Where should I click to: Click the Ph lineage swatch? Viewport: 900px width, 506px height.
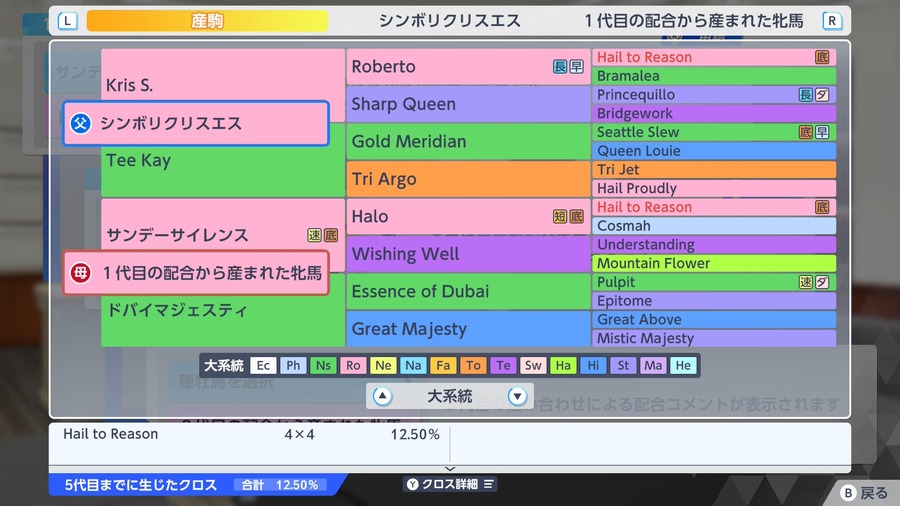[293, 365]
